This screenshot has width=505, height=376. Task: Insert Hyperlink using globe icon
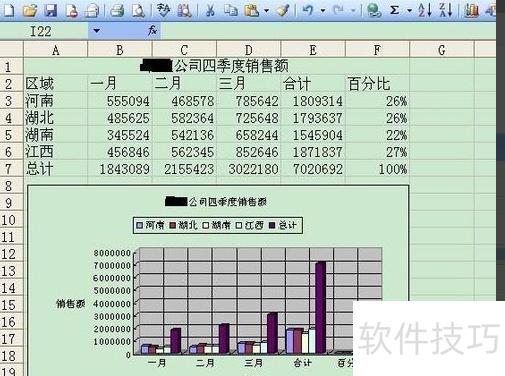coord(374,10)
